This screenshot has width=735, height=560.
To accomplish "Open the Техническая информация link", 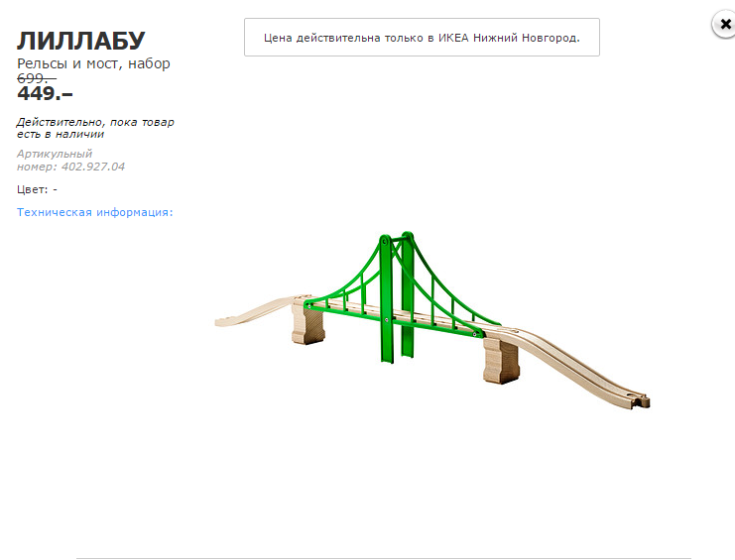I will point(94,212).
